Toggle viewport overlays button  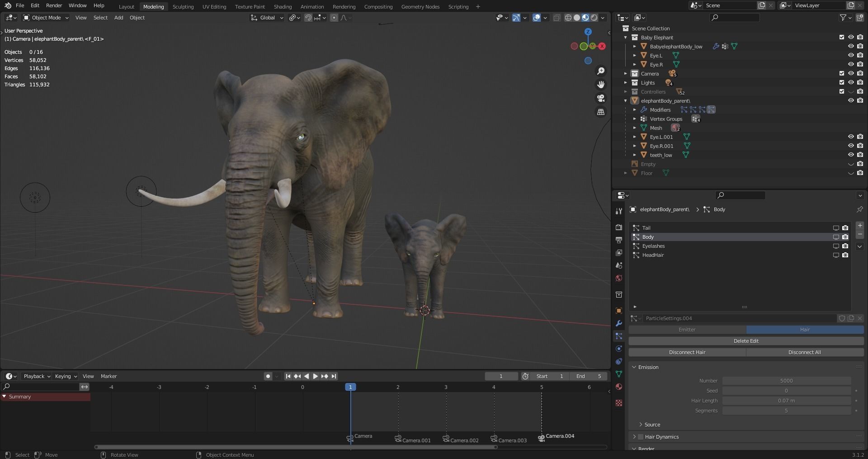click(537, 18)
